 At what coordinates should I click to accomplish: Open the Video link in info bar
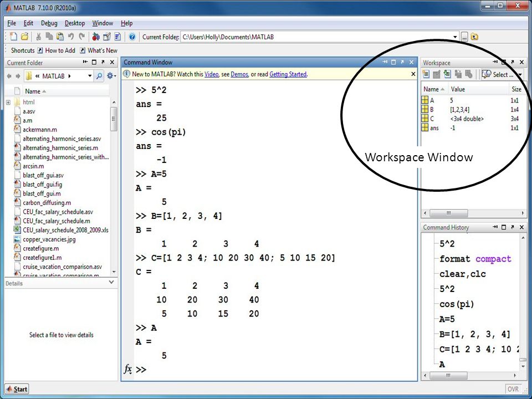click(x=211, y=74)
